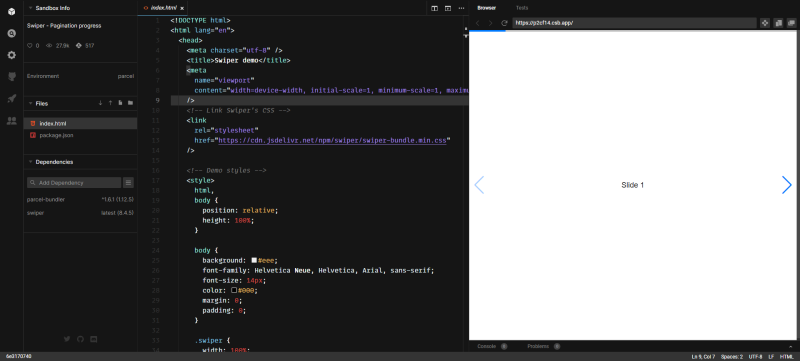Click the Add Dependency search field
This screenshot has height=361, width=800.
pos(74,183)
